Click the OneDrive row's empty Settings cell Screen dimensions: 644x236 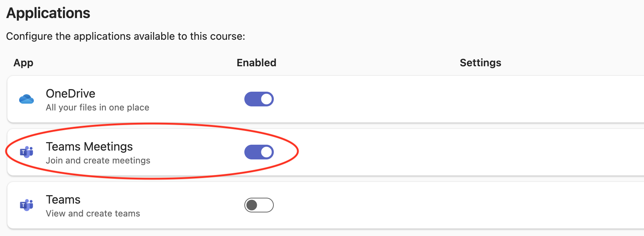[x=480, y=99]
